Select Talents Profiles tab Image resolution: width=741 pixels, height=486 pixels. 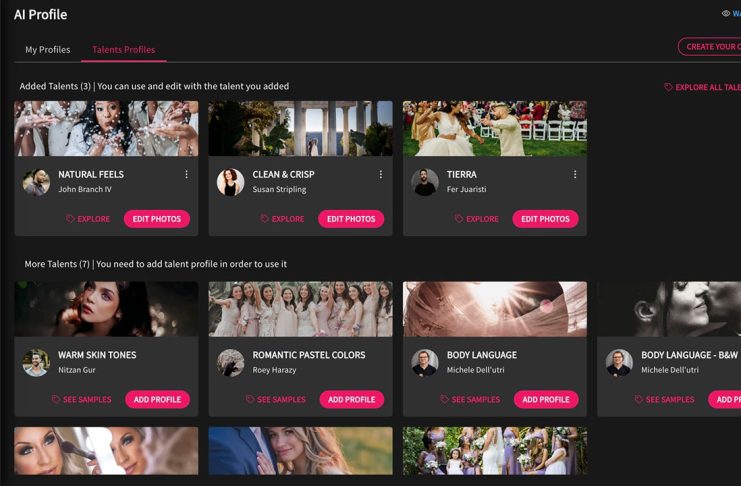(124, 50)
